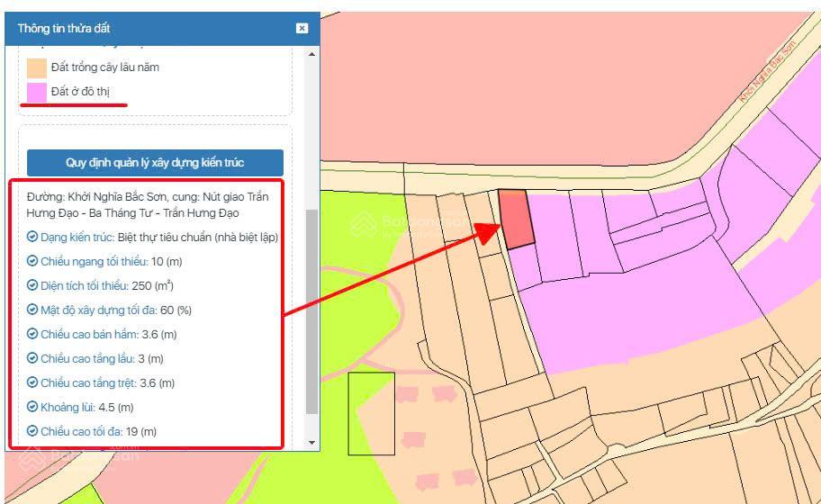
Task: Select the Chiều cao bán hầm: 3.6 (m) line
Action: point(109,334)
